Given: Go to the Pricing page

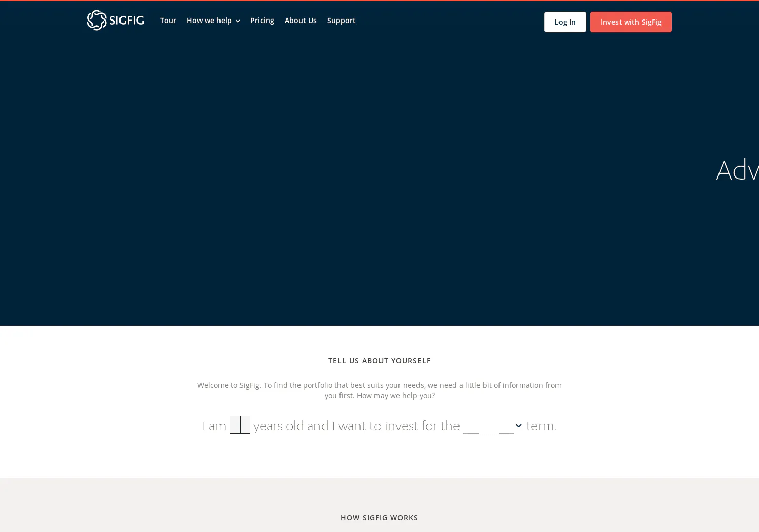Looking at the screenshot, I should pos(262,21).
